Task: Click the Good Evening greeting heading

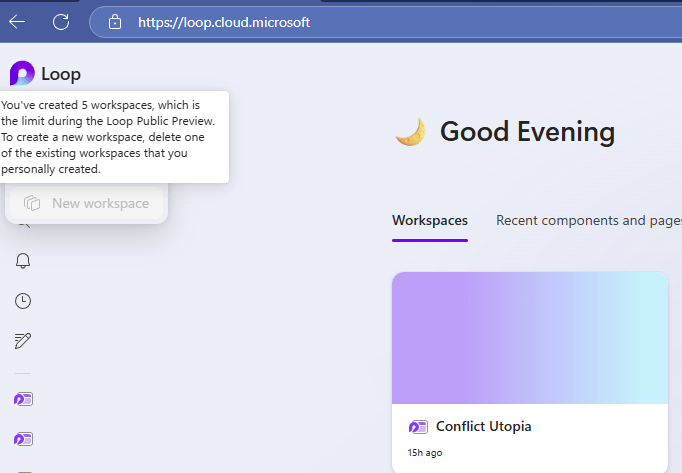Action: [x=527, y=131]
